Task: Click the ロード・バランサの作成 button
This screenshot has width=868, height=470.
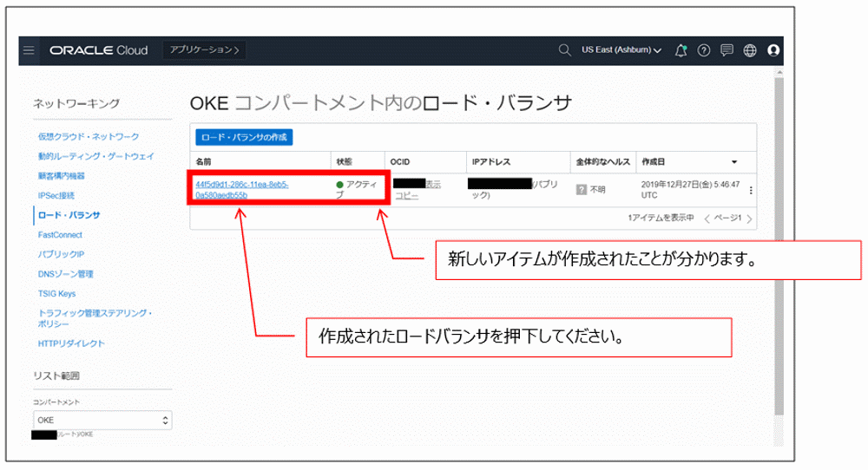Action: 244,137
